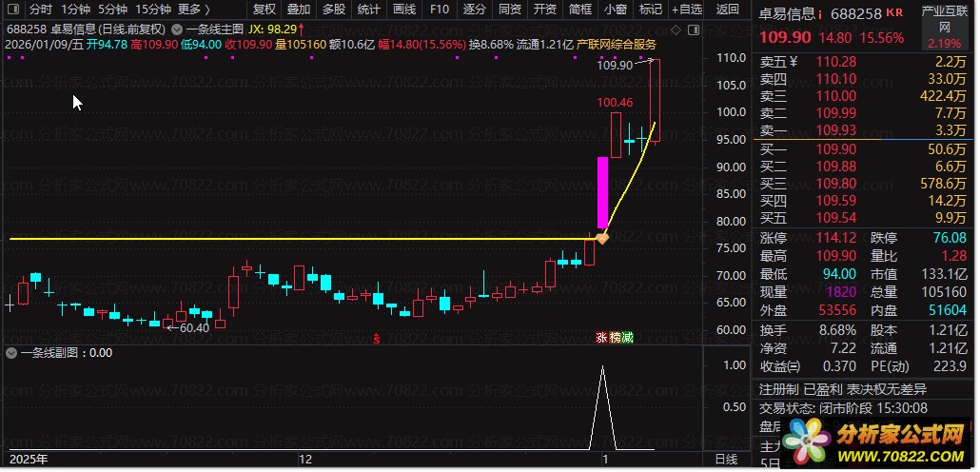980x472 pixels.
Task: Click the ¥ icon next to 卖五
Action: tap(794, 61)
